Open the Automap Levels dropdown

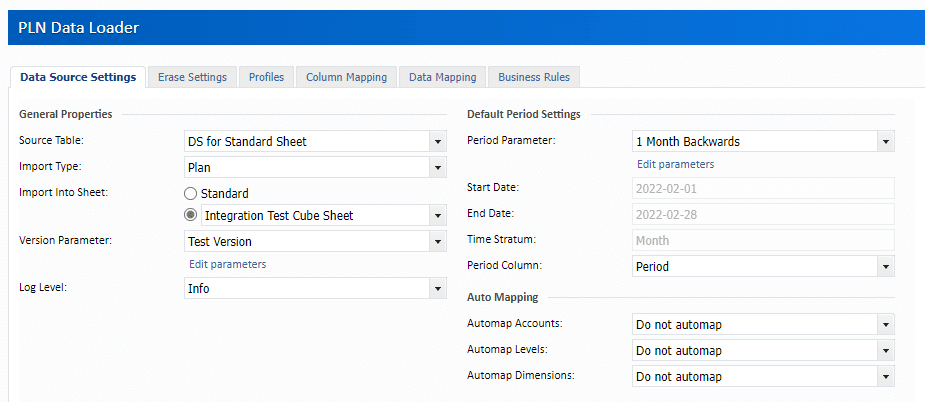point(885,351)
